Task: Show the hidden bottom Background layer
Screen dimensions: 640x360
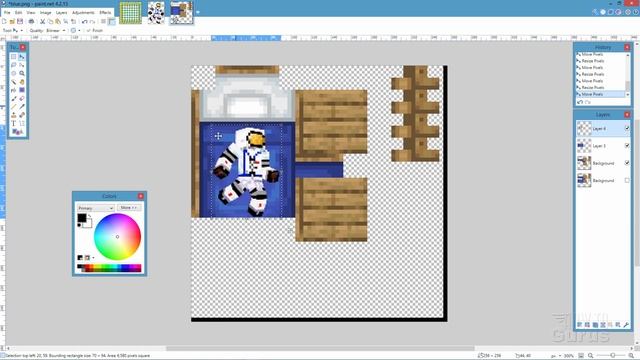Action: [x=627, y=180]
